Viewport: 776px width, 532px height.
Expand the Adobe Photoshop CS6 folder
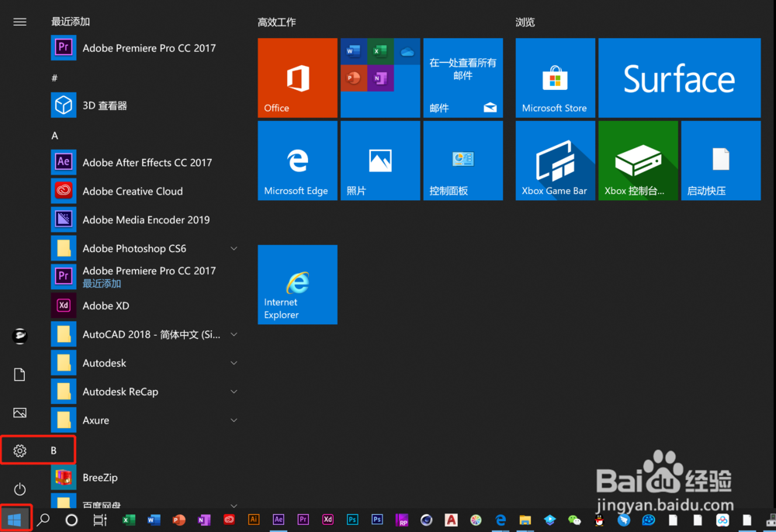tap(234, 248)
